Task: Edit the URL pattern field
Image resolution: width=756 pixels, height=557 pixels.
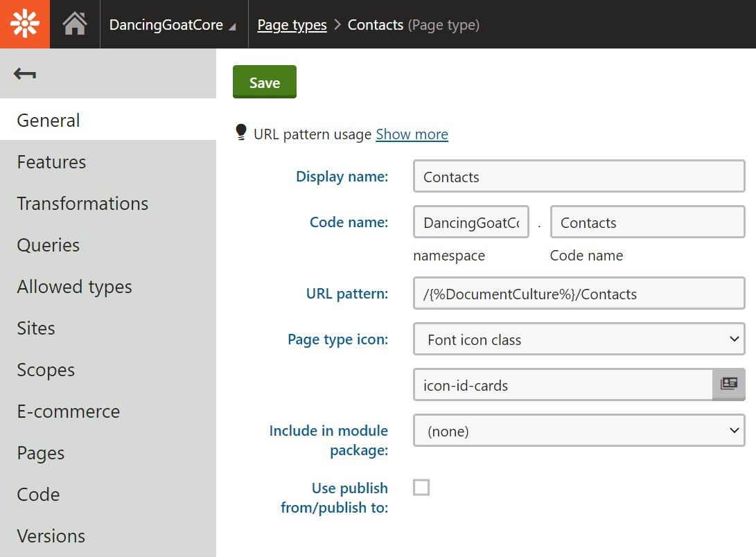Action: tap(579, 294)
